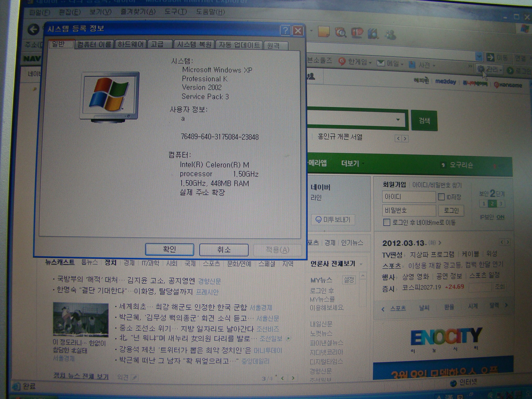Click the browser Back arrow button
Image resolution: width=532 pixels, height=399 pixels.
[33, 29]
